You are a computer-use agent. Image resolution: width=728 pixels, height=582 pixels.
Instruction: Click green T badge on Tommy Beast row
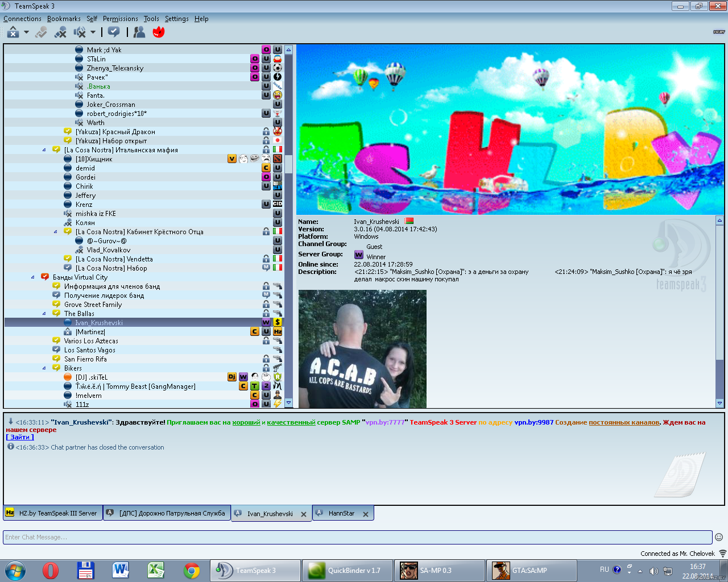coord(255,386)
